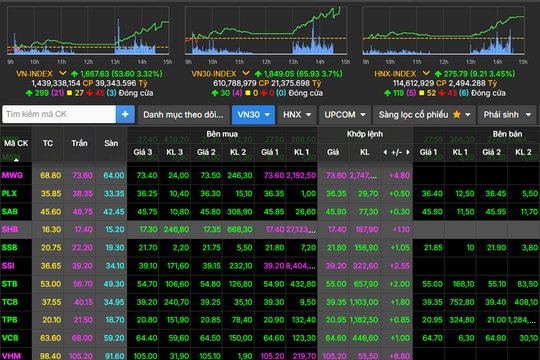
Task: Click left arrow beside +/- column header
Action: point(385,152)
